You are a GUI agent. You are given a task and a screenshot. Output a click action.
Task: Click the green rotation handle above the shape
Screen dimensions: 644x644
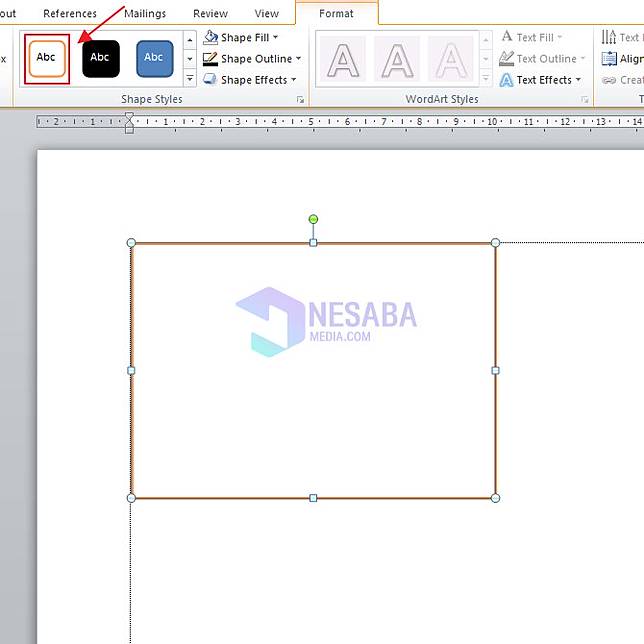pos(313,219)
